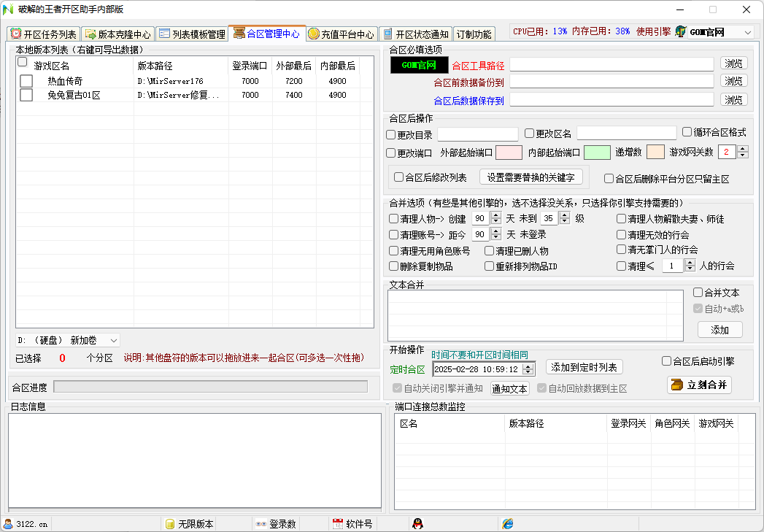Check 合区后修改列表 option
Image resolution: width=764 pixels, height=532 pixels.
(399, 177)
